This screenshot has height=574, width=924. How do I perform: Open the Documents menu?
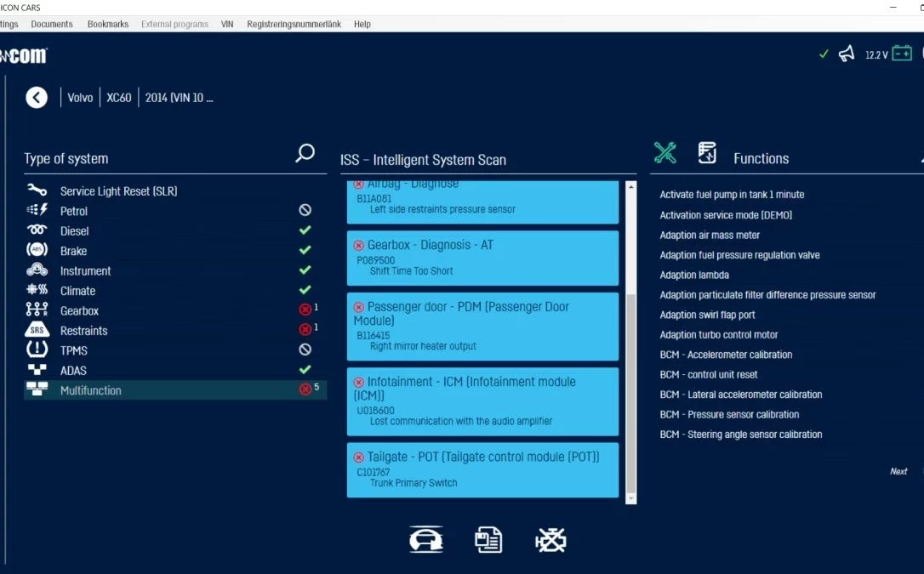click(x=52, y=24)
